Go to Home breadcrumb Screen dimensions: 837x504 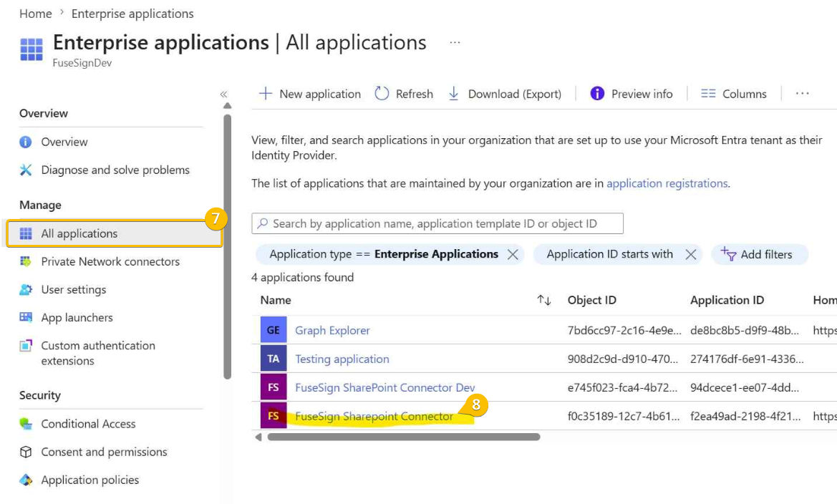pos(36,14)
